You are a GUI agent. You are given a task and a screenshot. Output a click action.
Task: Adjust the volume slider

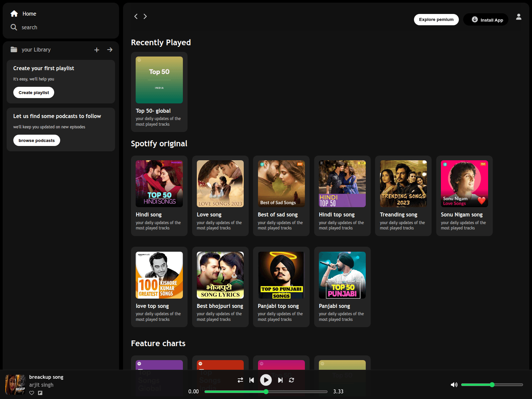[x=492, y=385]
